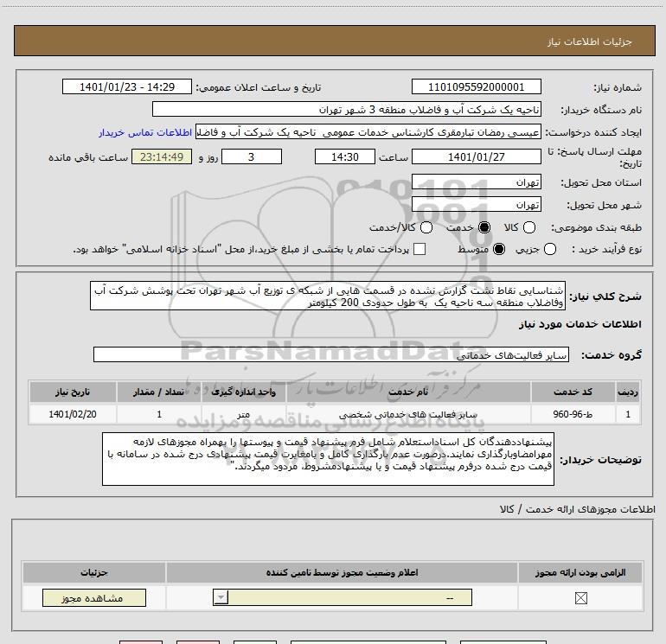Click the اطلاعات خدمات مورد نیاز heading
666x644 pixels.
pos(580,324)
